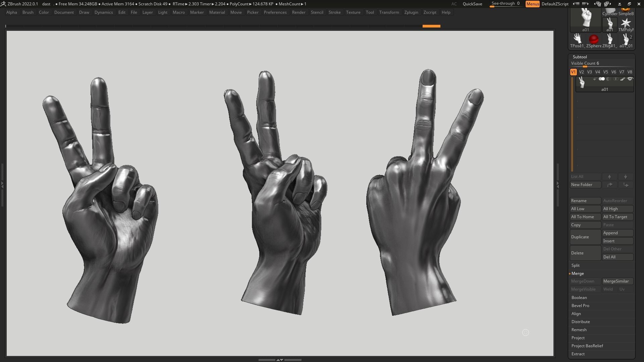Select visibility set V3
Screen dimensions: 644x362
[589, 72]
